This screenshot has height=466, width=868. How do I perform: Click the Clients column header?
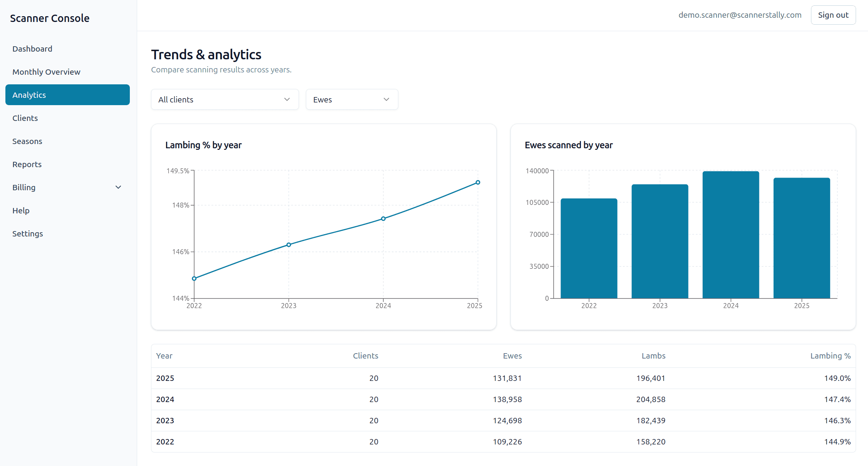(366, 356)
